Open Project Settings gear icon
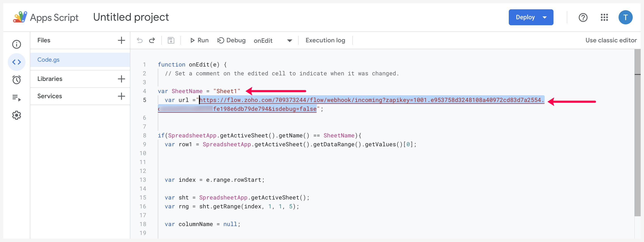This screenshot has width=644, height=242. click(x=17, y=115)
